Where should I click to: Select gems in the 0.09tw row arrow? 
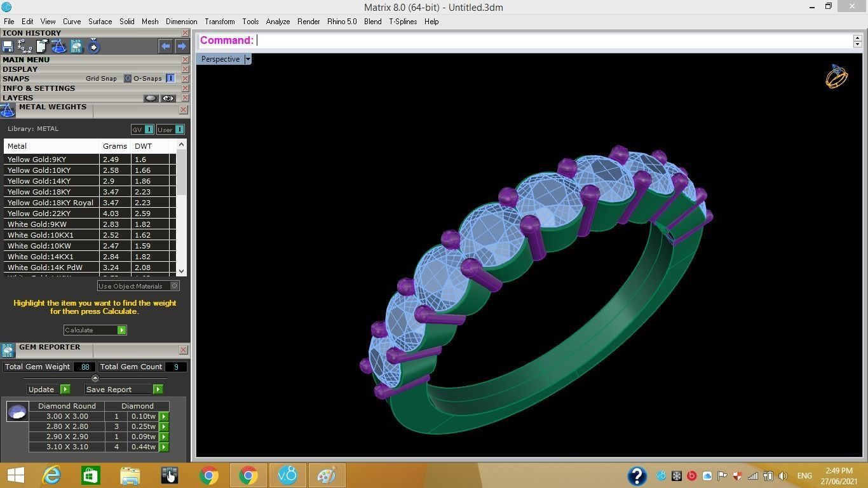click(x=164, y=437)
